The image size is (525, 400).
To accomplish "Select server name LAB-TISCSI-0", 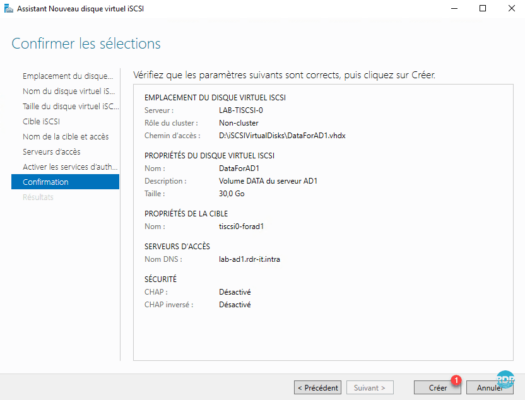I will pos(241,110).
